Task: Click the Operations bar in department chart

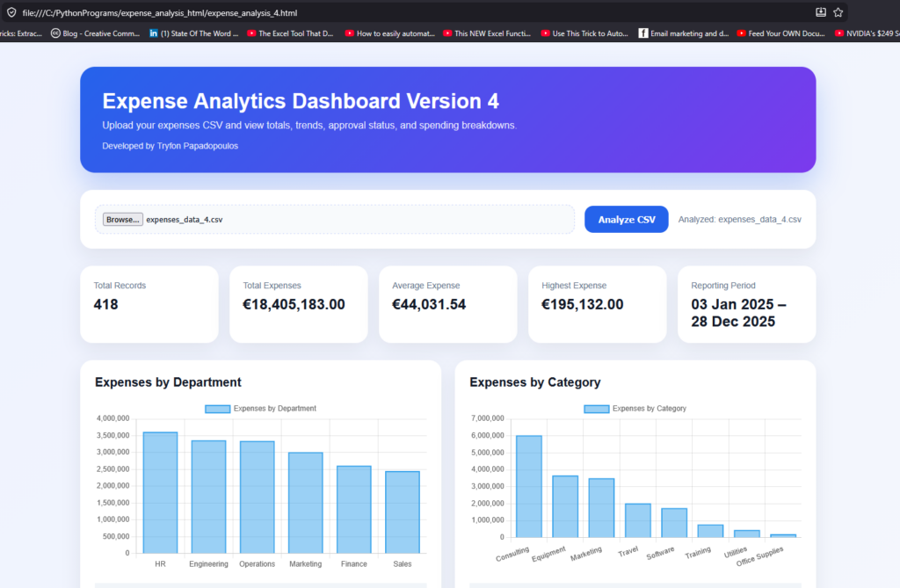Action: pos(258,497)
